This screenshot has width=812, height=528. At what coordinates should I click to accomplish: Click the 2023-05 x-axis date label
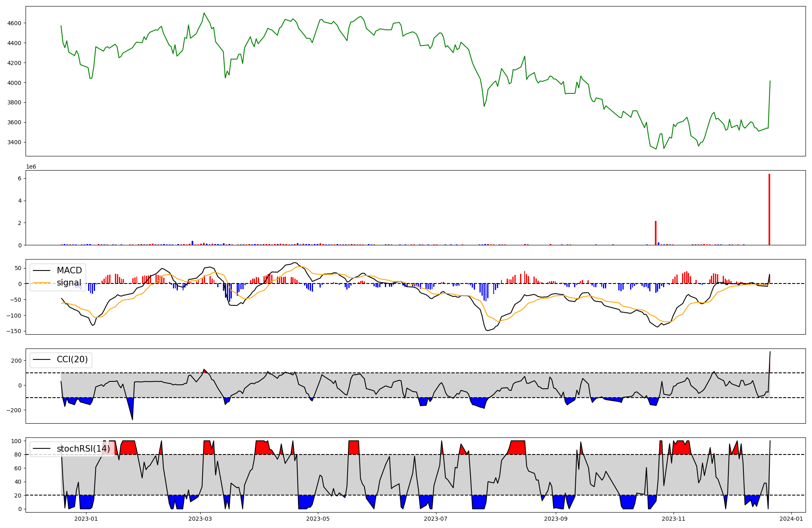point(318,519)
